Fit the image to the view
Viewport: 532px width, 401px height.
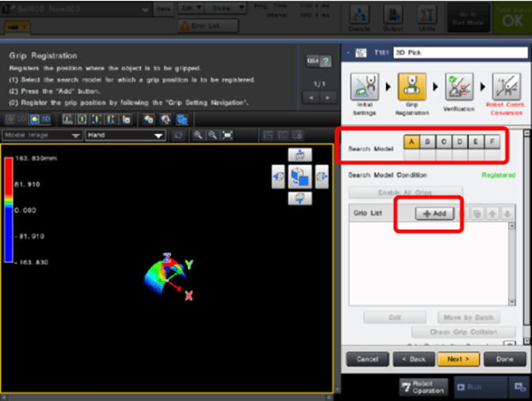click(227, 136)
